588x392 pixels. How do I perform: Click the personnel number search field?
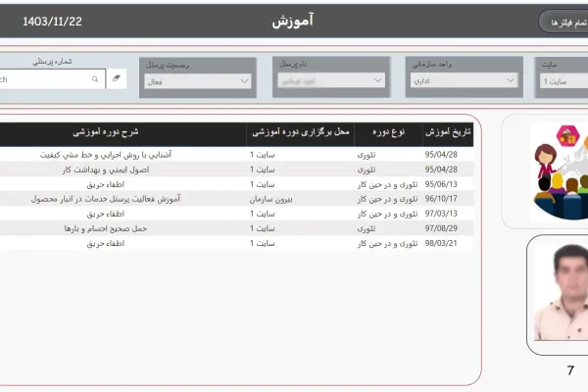pyautogui.click(x=51, y=79)
